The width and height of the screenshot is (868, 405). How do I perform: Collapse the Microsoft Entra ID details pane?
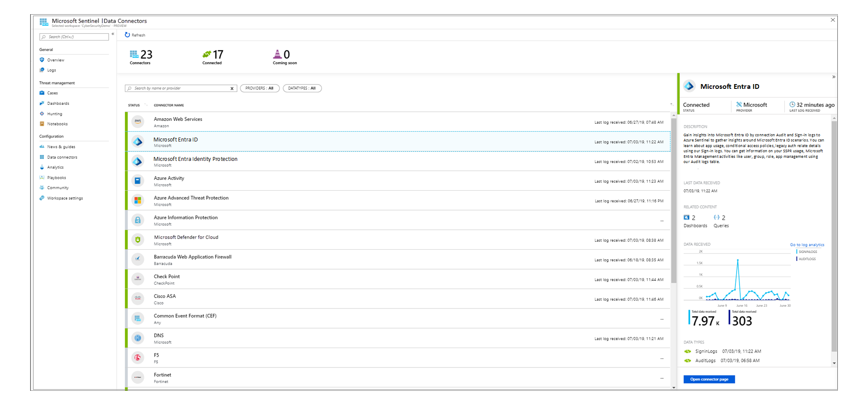pos(834,77)
